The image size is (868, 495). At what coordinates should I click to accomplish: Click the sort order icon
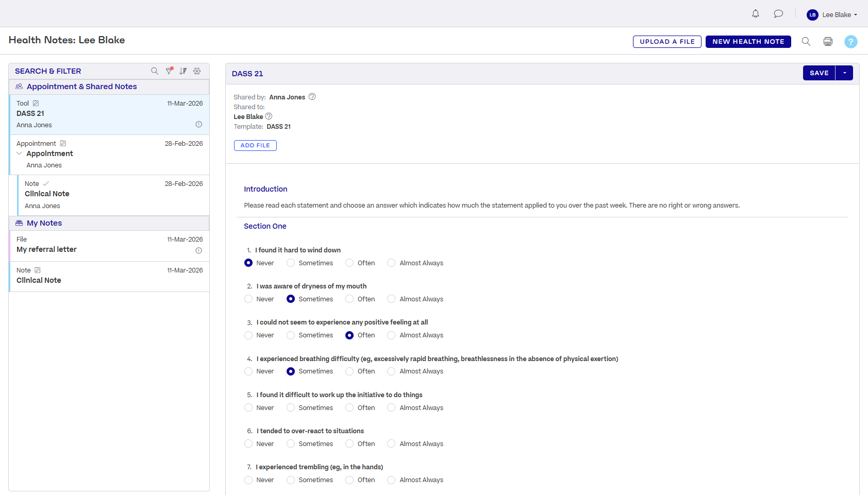pos(183,71)
